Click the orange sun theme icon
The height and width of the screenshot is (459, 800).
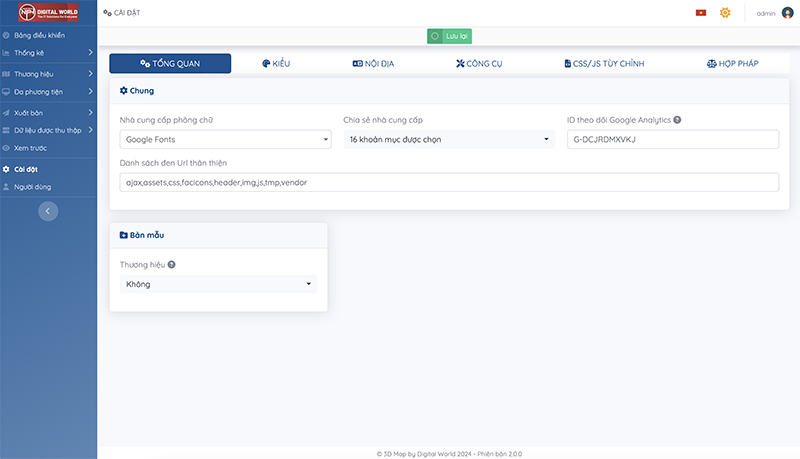click(725, 13)
